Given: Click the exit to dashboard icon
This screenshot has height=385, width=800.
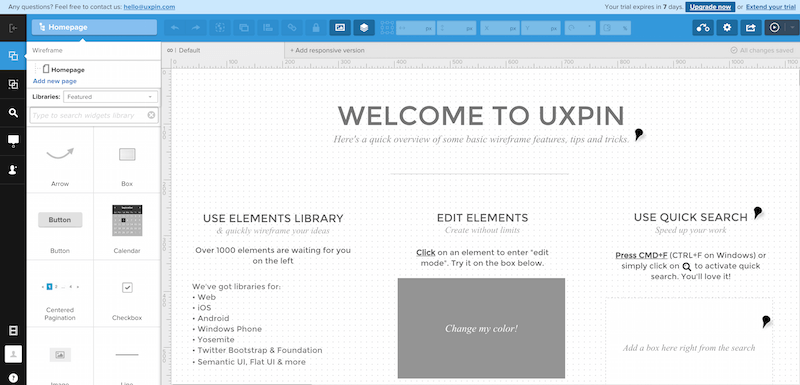Looking at the screenshot, I should (x=13, y=28).
